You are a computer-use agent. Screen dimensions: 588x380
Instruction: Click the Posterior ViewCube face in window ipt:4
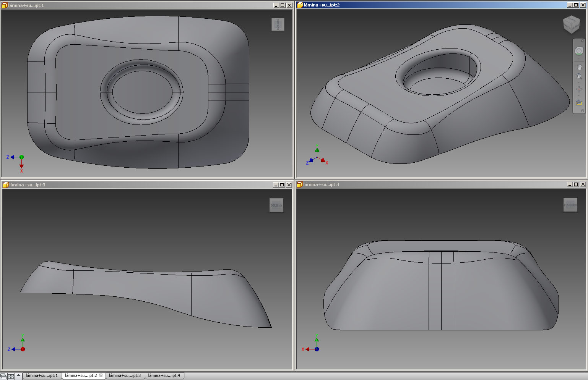pos(570,205)
